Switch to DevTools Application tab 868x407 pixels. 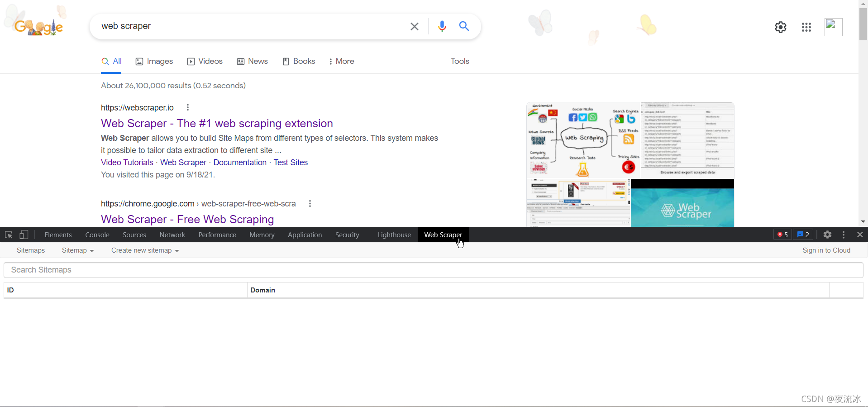[305, 235]
